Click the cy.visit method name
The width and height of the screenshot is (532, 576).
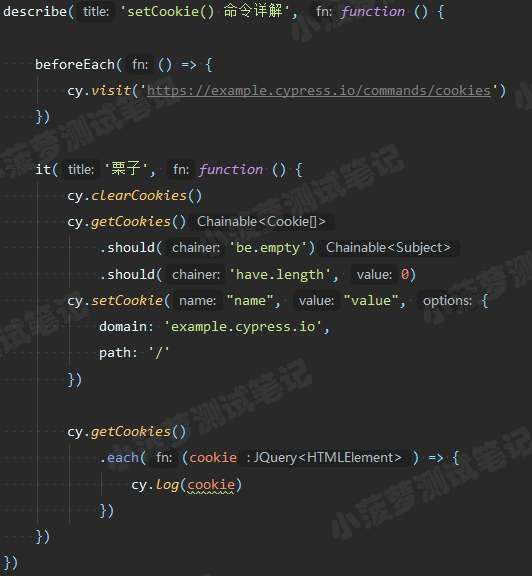pyautogui.click(x=111, y=90)
